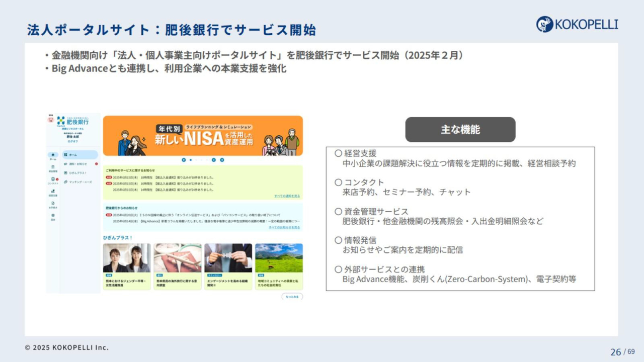Click the 肥後銀行からのお知らせ heading

point(121,208)
